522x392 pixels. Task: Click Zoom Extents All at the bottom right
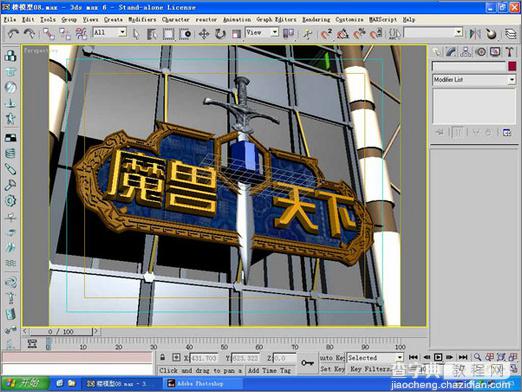pos(513,357)
